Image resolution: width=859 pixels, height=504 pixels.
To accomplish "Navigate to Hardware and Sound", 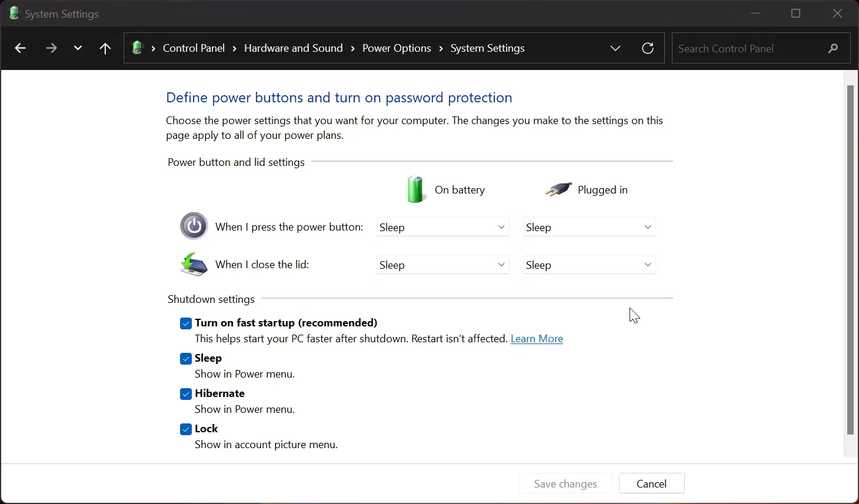I will 293,48.
